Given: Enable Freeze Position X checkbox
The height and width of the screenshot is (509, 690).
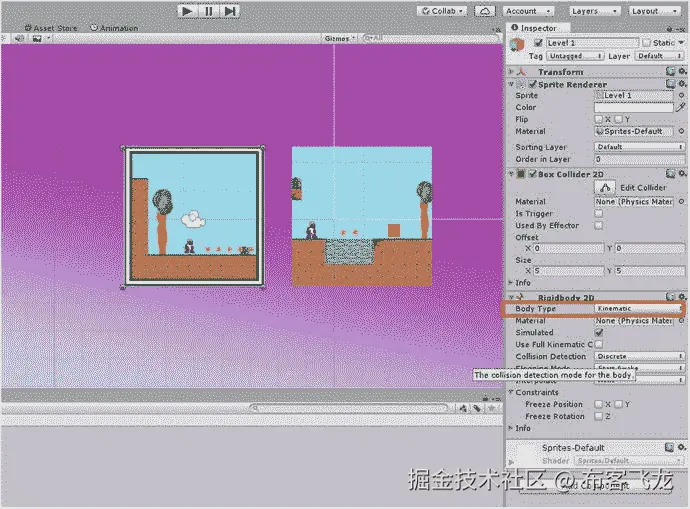Looking at the screenshot, I should tap(598, 404).
